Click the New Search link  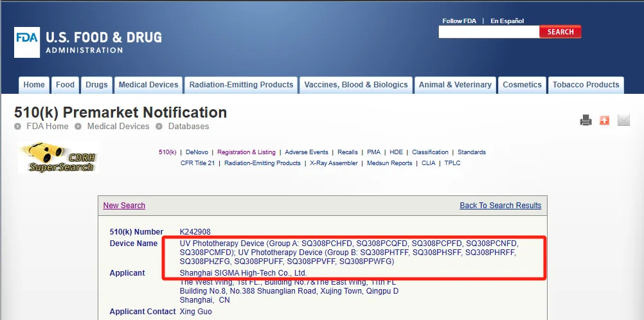[x=124, y=206]
